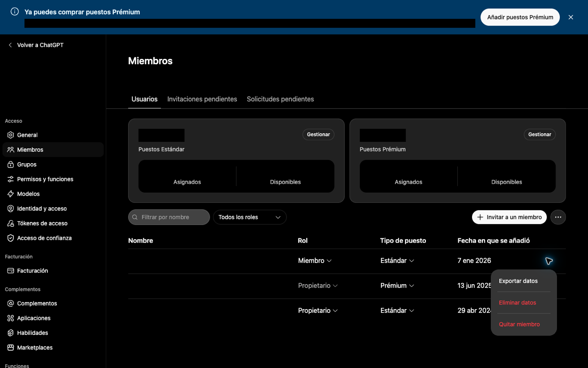Click the Marketplaces store icon
The image size is (588, 368).
pyautogui.click(x=10, y=347)
